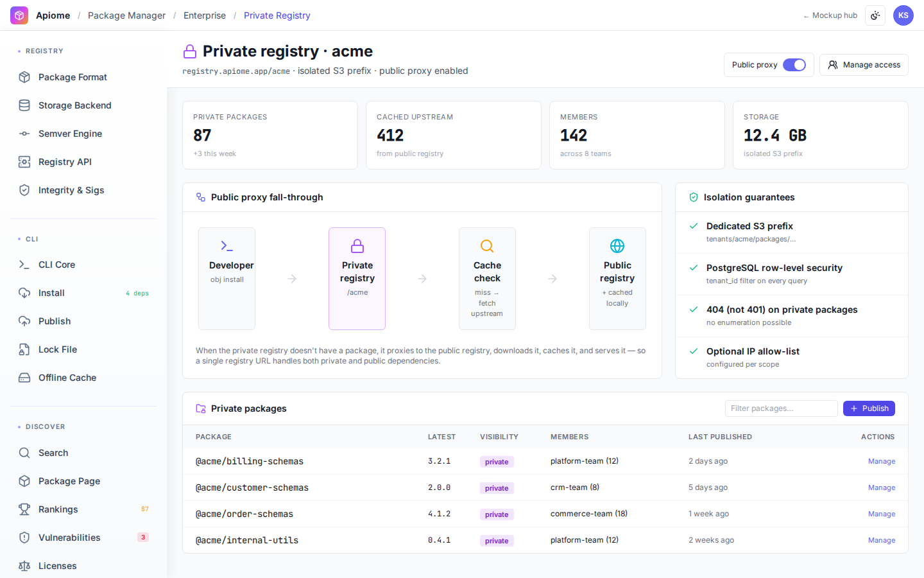Click the CLI Core terminal icon
This screenshot has width=924, height=578.
tap(24, 265)
